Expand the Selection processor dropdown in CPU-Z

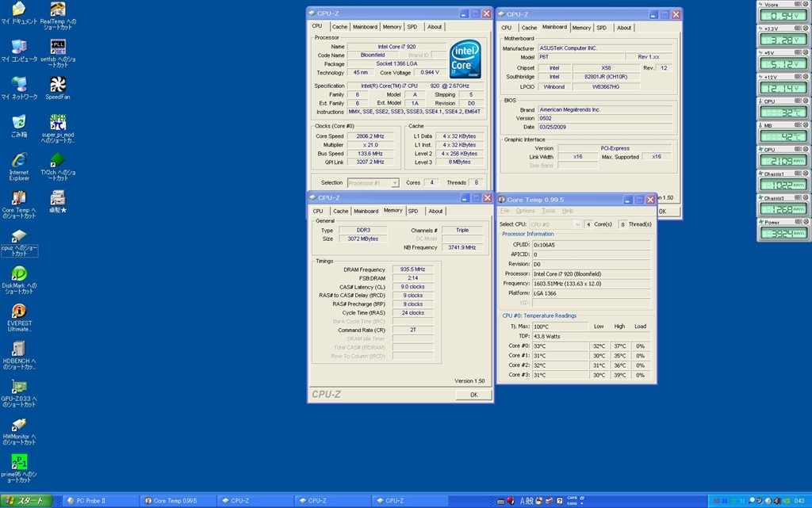(x=395, y=183)
